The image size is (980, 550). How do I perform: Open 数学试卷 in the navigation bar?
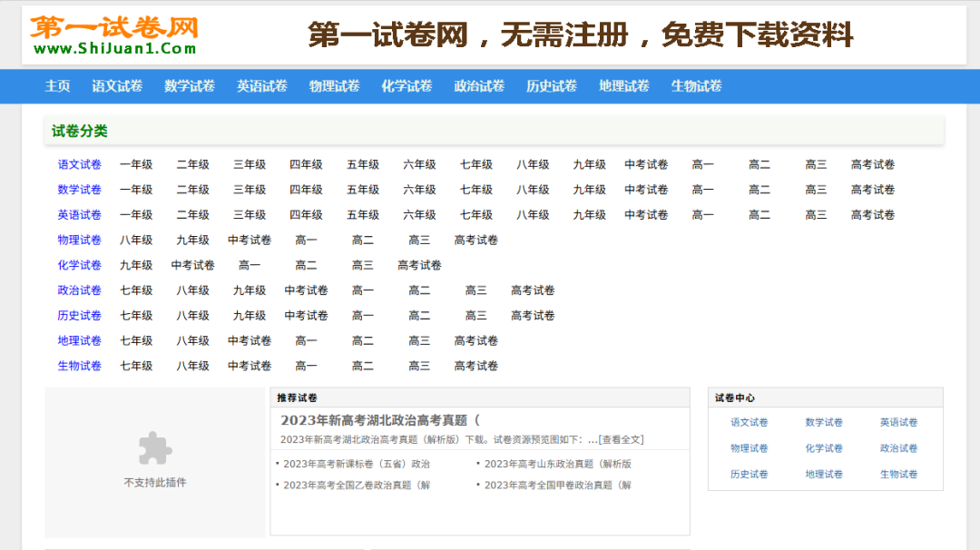coord(188,85)
